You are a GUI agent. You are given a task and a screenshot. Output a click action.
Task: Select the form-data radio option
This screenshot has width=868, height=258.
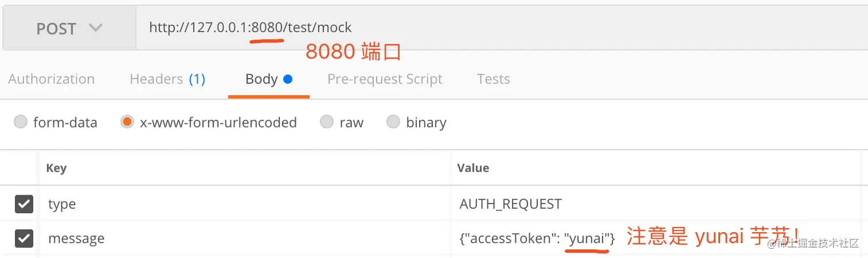point(21,122)
